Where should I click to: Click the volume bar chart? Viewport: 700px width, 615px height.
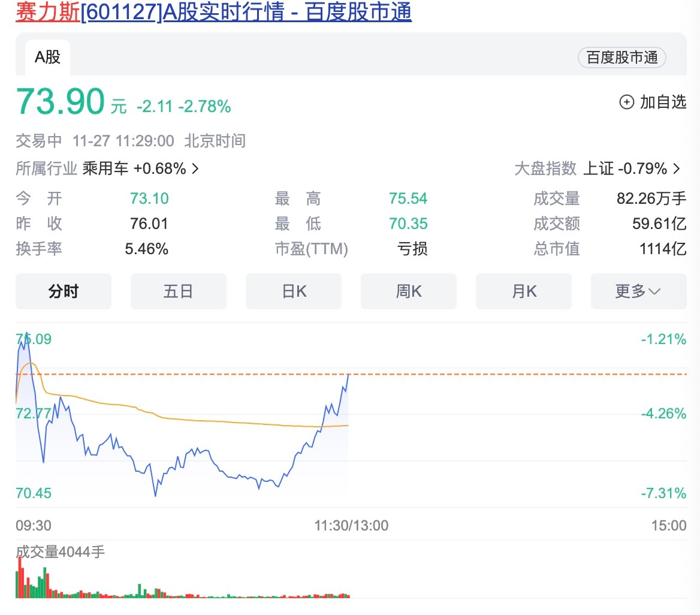click(x=183, y=578)
